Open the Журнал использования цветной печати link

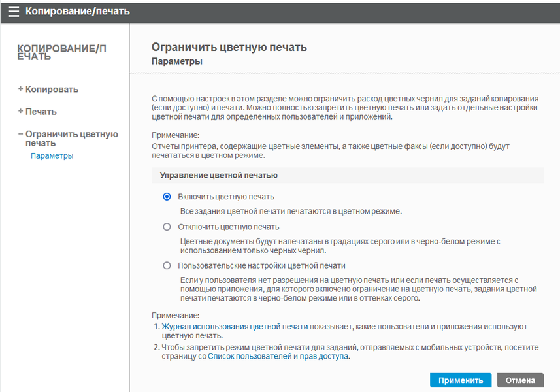click(x=235, y=326)
